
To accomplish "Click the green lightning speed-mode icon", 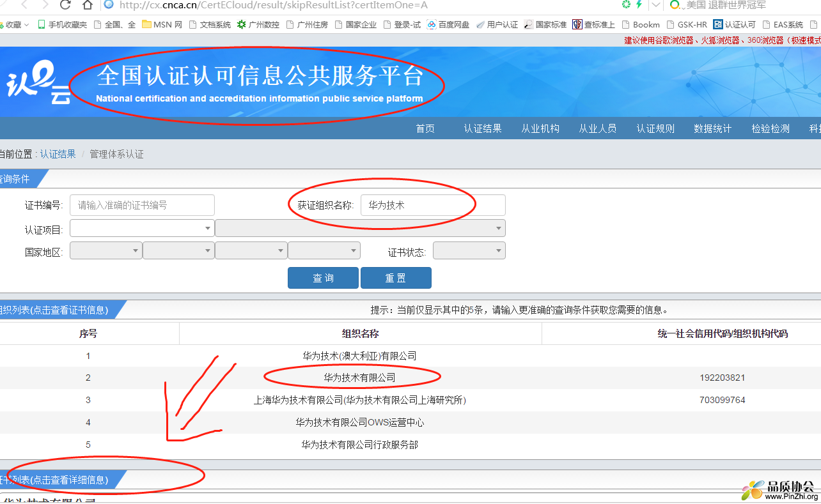I will coord(638,4).
